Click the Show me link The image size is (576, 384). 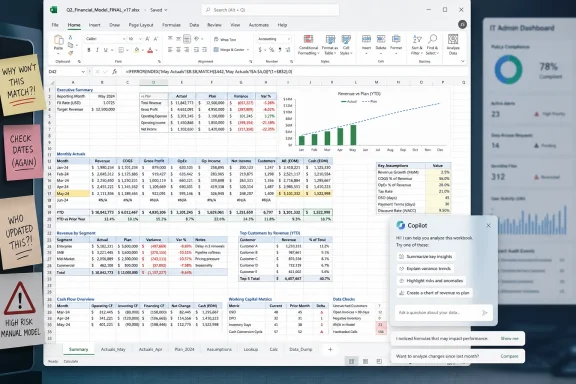point(509,338)
